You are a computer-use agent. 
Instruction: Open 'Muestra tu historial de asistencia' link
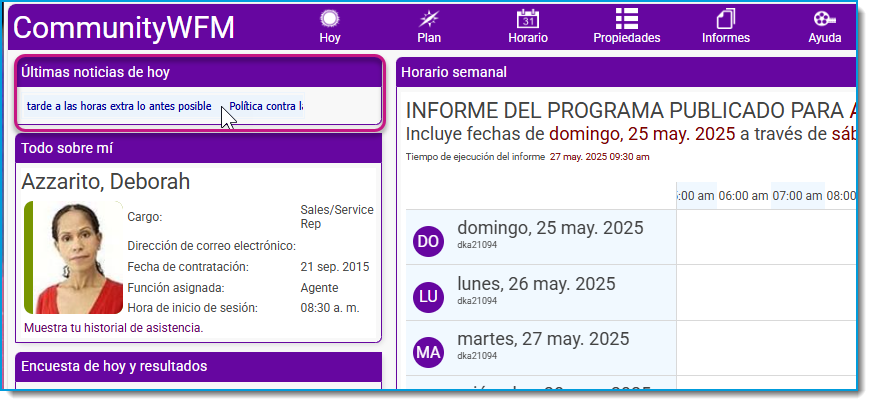(113, 328)
